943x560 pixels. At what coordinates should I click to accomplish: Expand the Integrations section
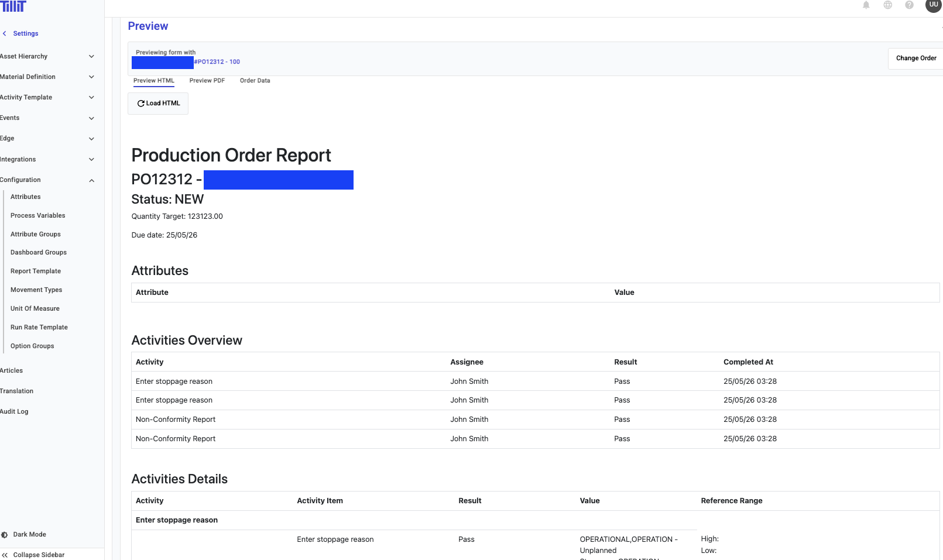(x=47, y=160)
